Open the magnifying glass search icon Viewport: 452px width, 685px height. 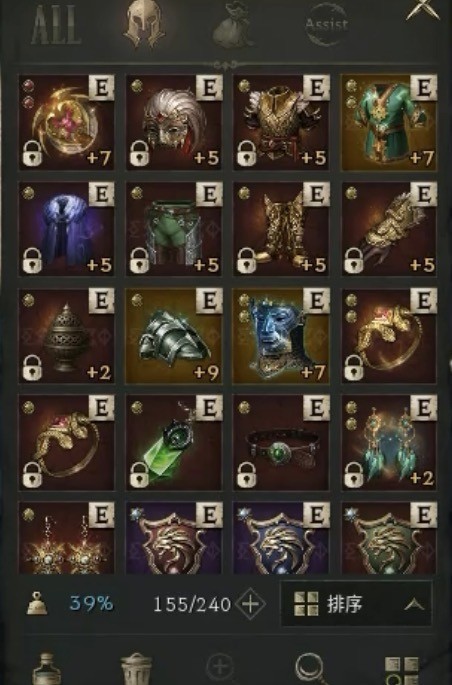(x=310, y=668)
